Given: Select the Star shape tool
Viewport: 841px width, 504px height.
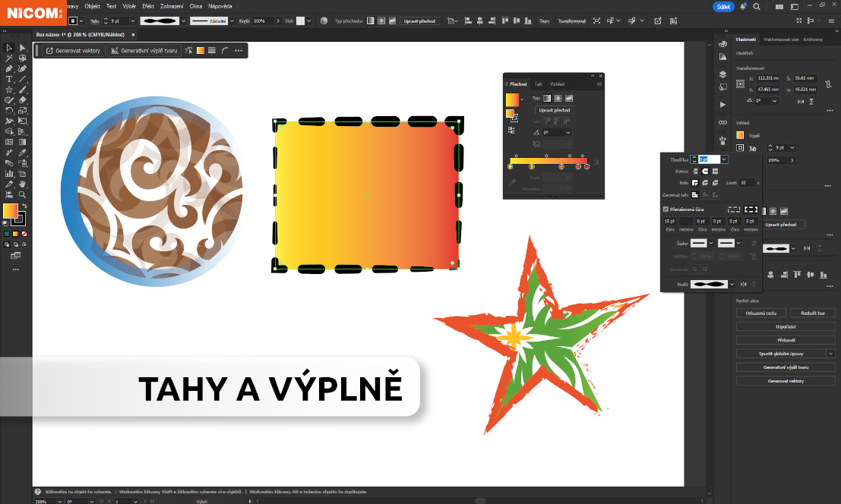Looking at the screenshot, I should (9, 90).
